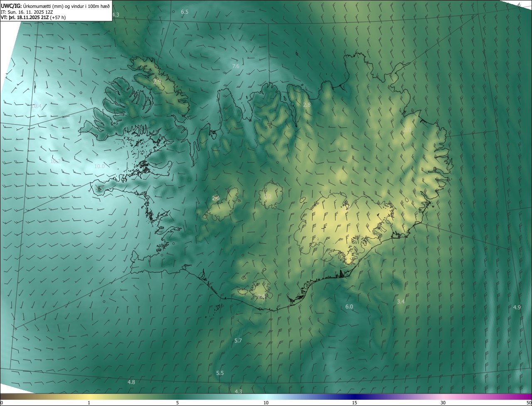Select the 4.9 value near the right edge
The height and width of the screenshot is (406, 532).
tap(517, 308)
